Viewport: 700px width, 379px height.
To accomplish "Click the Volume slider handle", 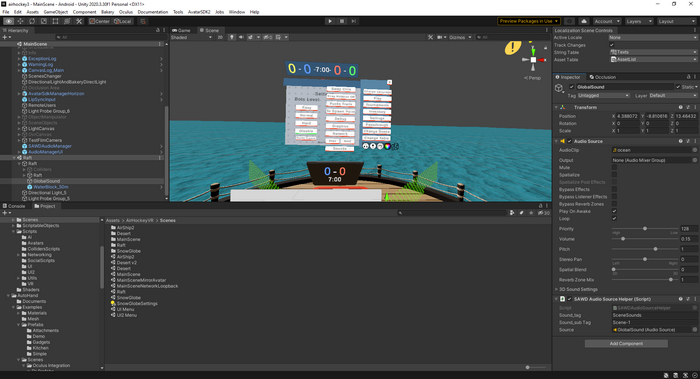I will point(623,239).
